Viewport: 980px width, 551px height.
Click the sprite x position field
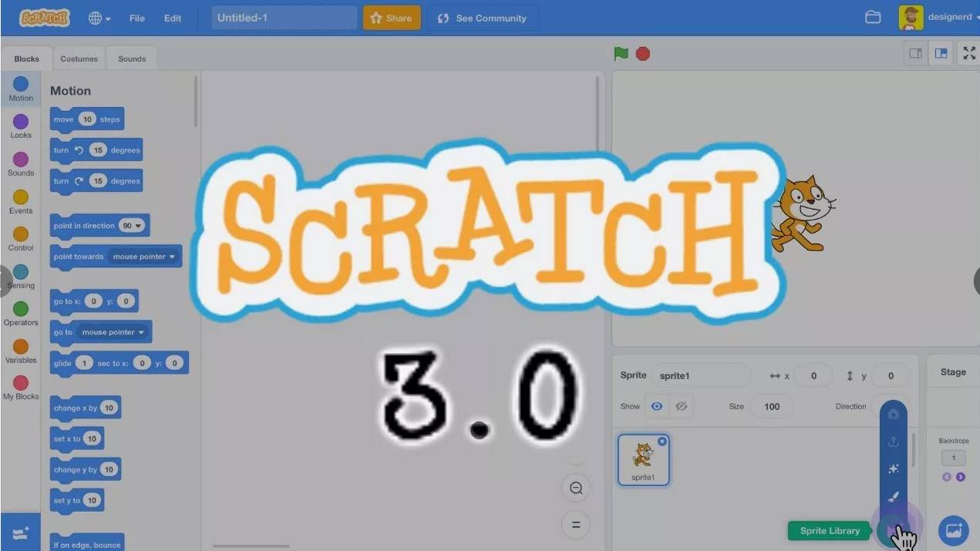[813, 375]
